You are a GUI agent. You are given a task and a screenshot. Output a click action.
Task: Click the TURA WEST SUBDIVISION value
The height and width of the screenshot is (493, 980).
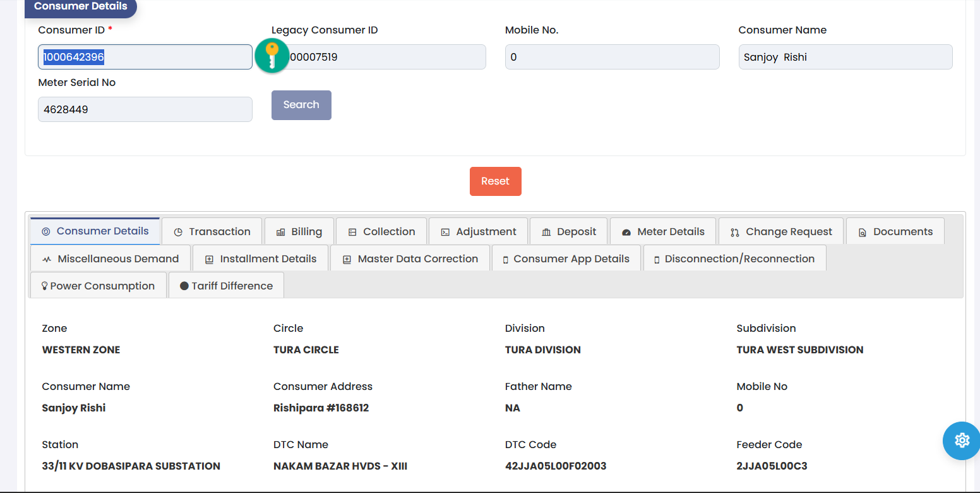(800, 350)
